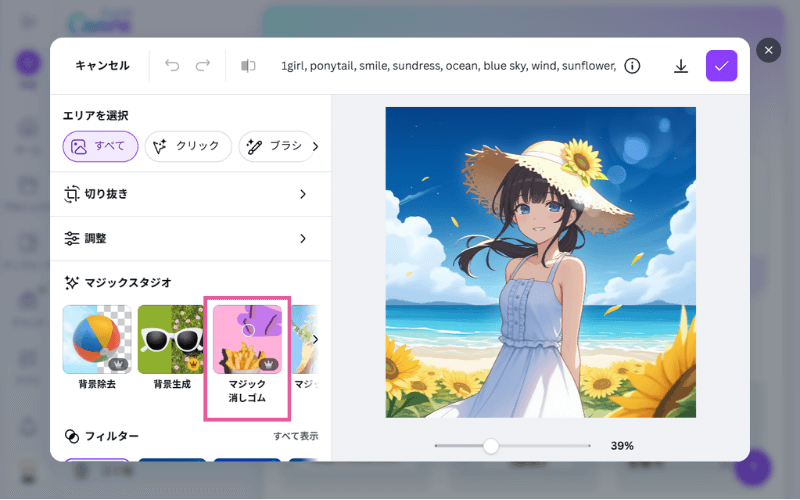
Task: Click the undo arrow icon
Action: pyautogui.click(x=172, y=66)
